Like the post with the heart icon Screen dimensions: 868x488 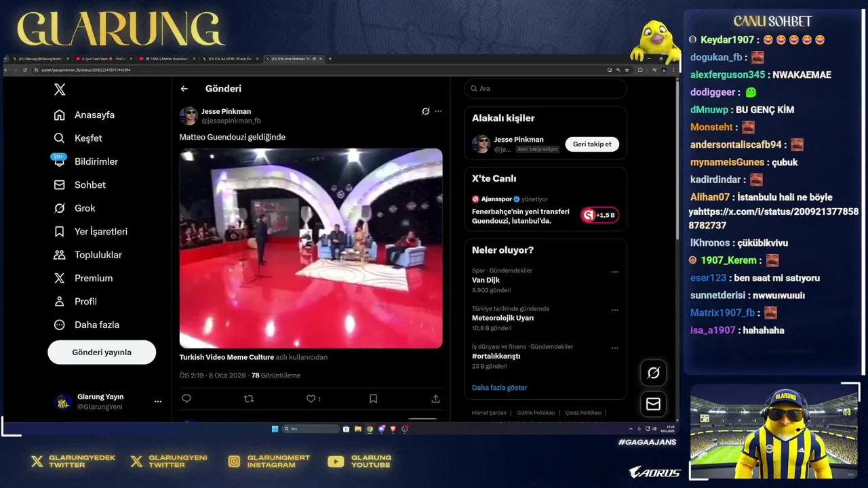click(311, 399)
